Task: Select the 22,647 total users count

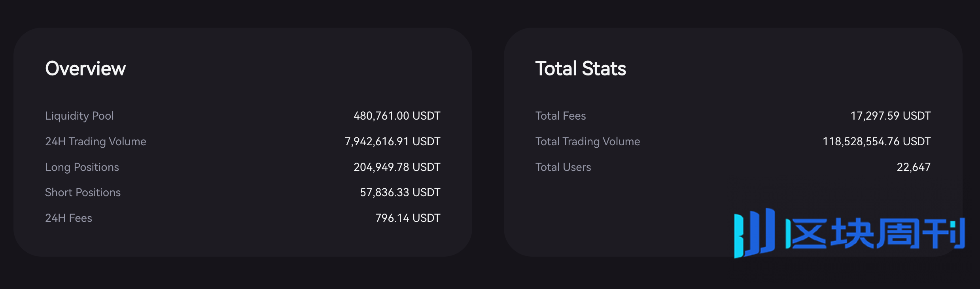Action: tap(914, 167)
